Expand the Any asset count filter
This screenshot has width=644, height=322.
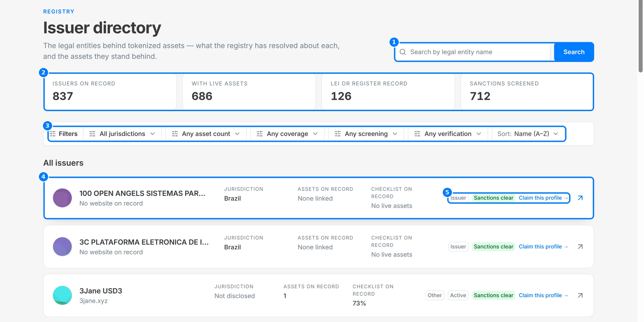click(206, 134)
